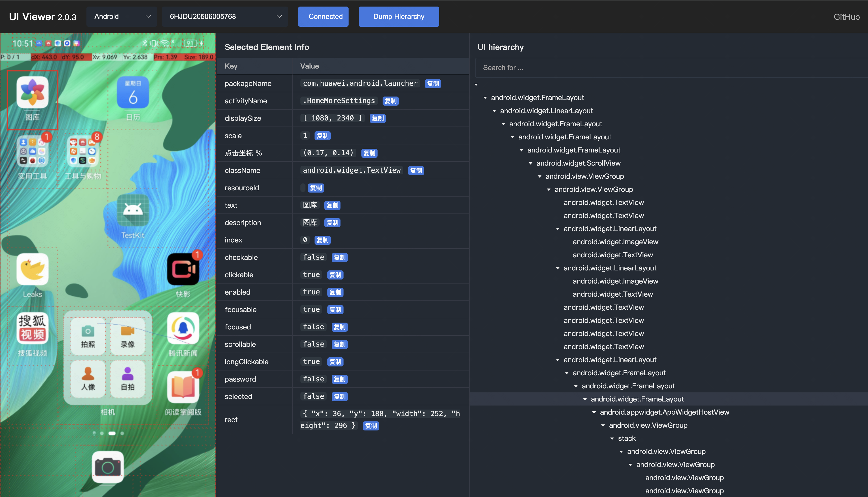Viewport: 868px width, 497px height.
Task: Open the device serial 6HJDU20506005768 dropdown
Action: tap(225, 16)
